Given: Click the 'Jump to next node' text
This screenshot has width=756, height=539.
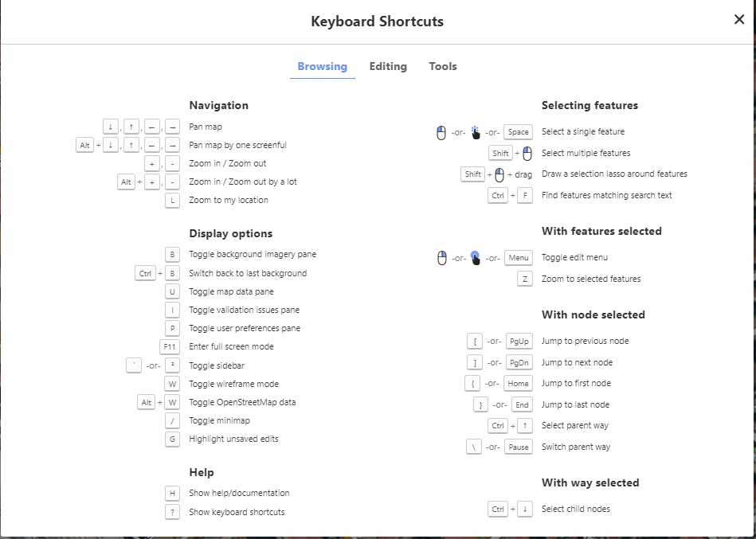Looking at the screenshot, I should point(577,362).
